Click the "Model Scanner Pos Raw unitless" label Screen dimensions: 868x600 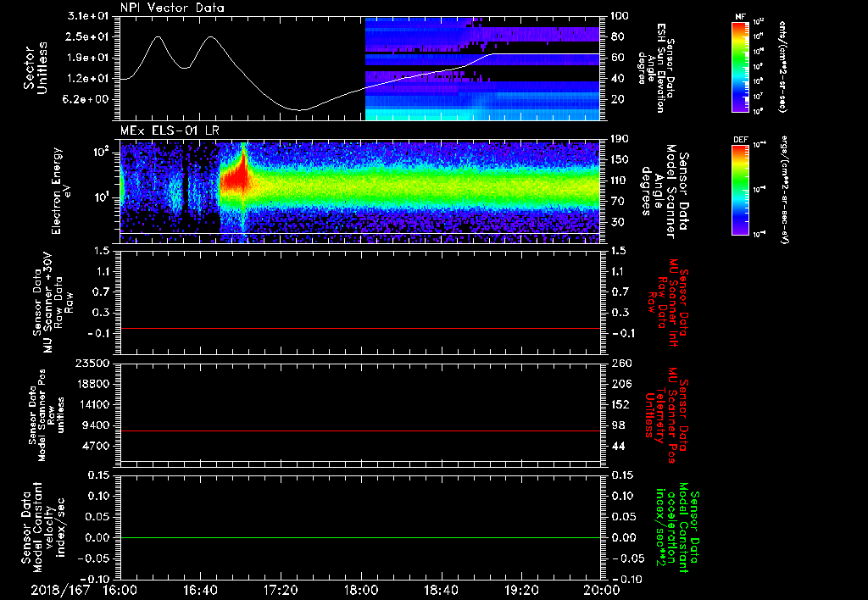tap(45, 415)
